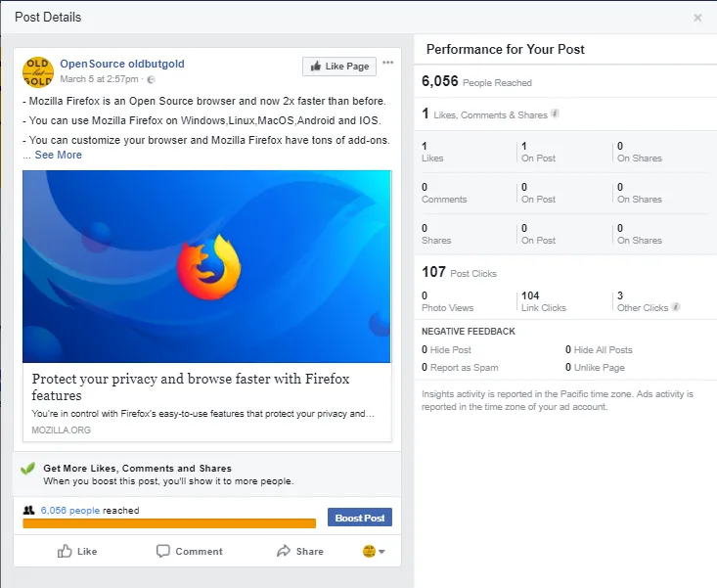Click the info icon beside Likes, Comments & Shares
Viewport: 717px width, 588px height.
click(555, 113)
